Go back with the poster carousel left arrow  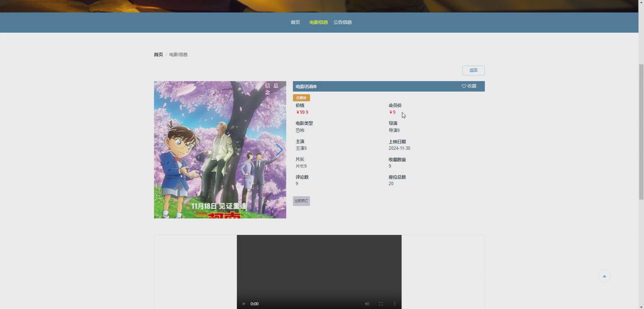pyautogui.click(x=161, y=150)
